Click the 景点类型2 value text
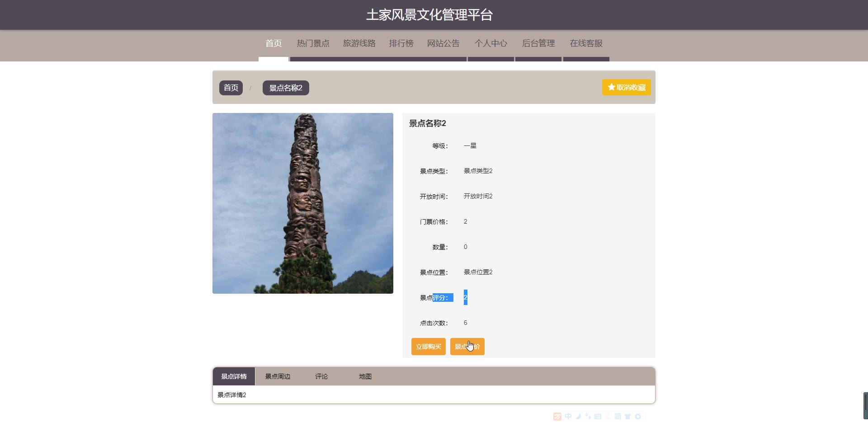The image size is (868, 422). point(478,171)
